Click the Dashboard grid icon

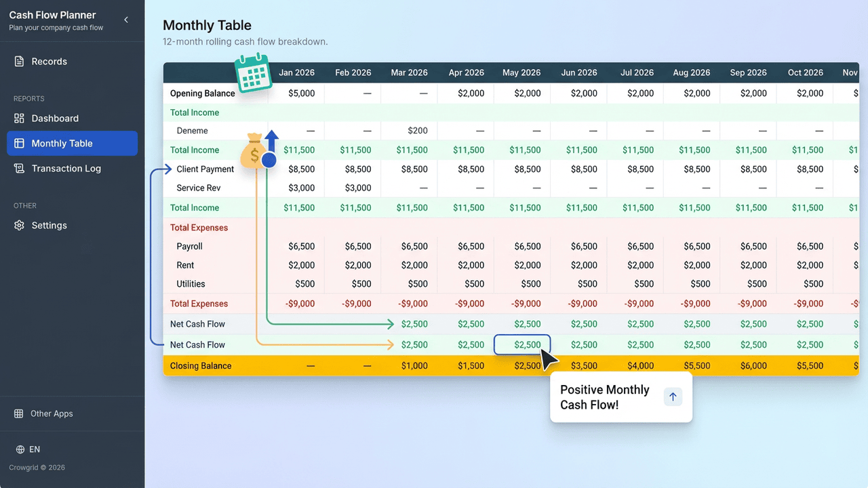click(19, 119)
